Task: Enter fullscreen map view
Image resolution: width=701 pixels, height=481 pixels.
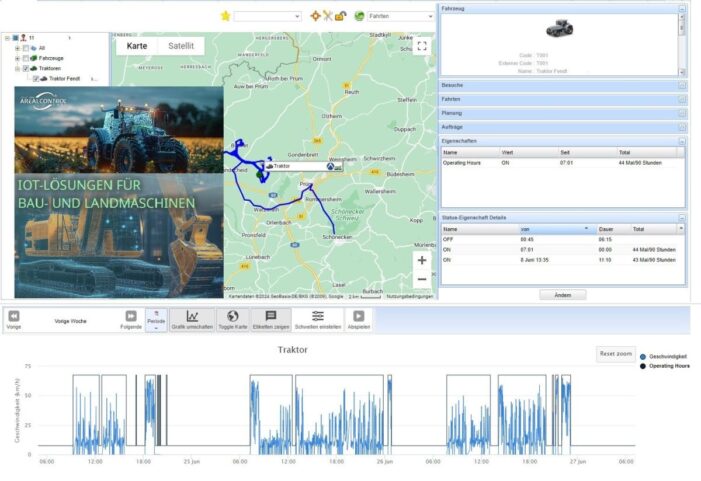Action: coord(422,46)
